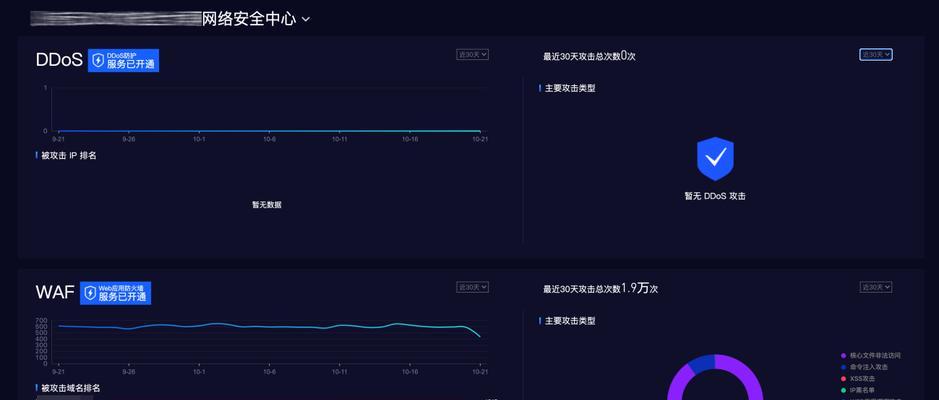Click 10-1 date on DDoS chart axis
This screenshot has height=400, width=939.
(199, 139)
